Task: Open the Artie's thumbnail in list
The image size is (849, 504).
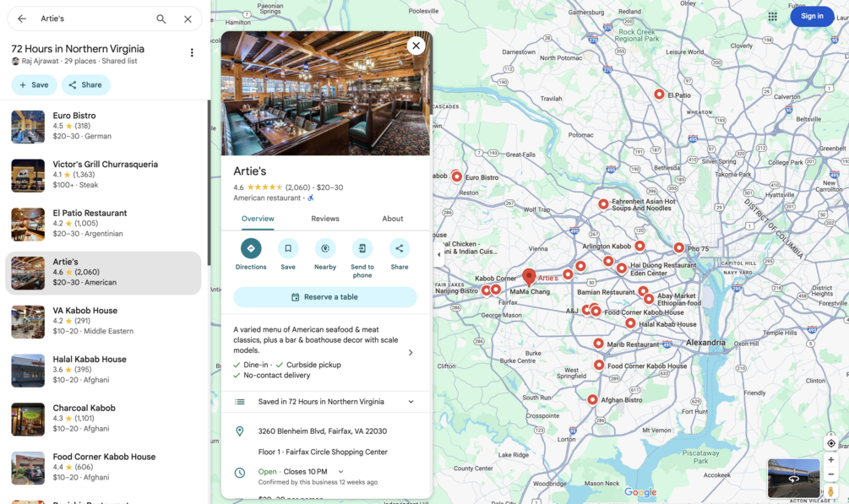Action: click(x=28, y=273)
